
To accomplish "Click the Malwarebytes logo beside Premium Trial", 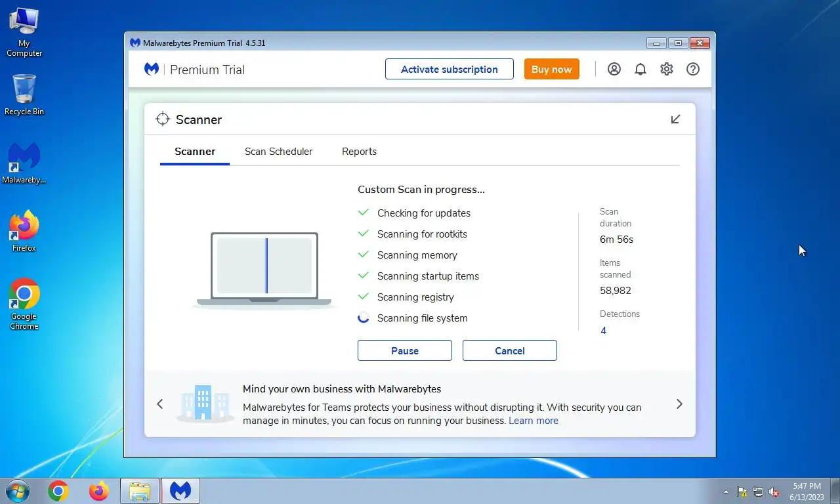I will [152, 69].
